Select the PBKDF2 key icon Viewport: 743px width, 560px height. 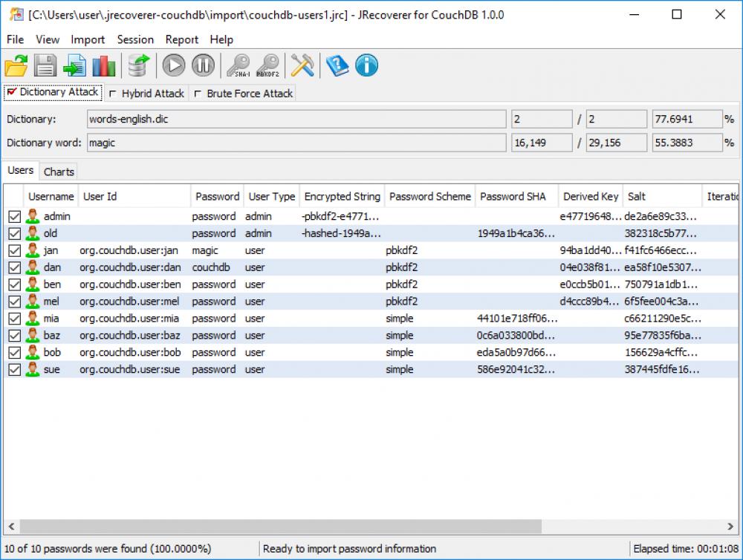coord(268,65)
